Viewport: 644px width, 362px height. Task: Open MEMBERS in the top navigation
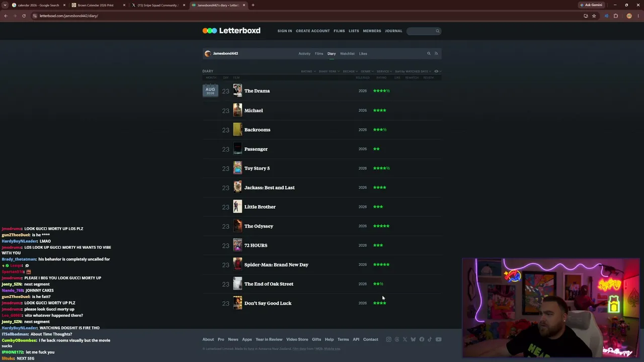click(x=372, y=31)
